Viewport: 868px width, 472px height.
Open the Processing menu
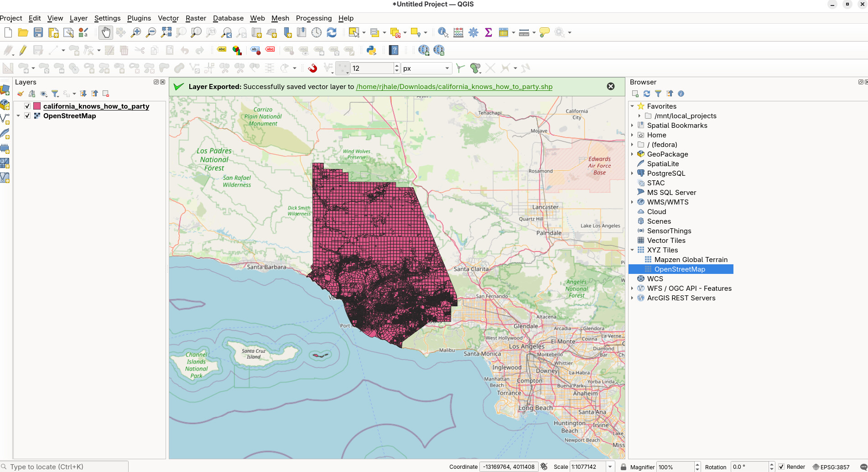pos(313,18)
